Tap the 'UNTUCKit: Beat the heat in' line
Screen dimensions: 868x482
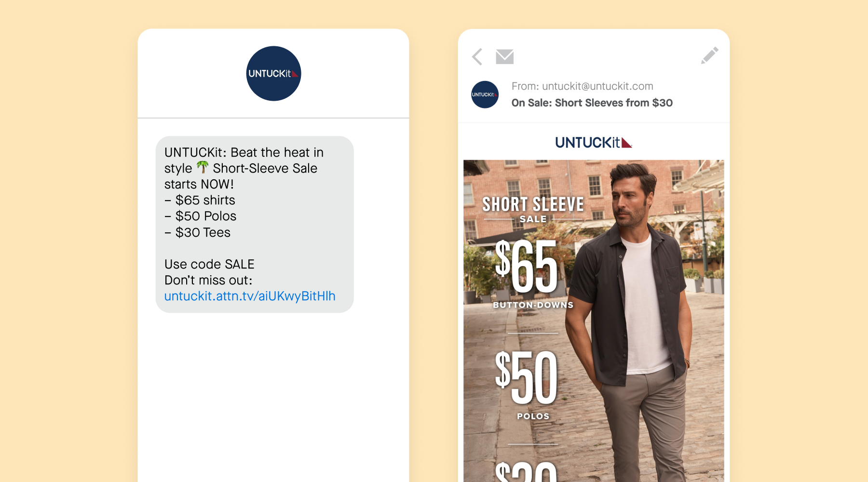coord(244,152)
